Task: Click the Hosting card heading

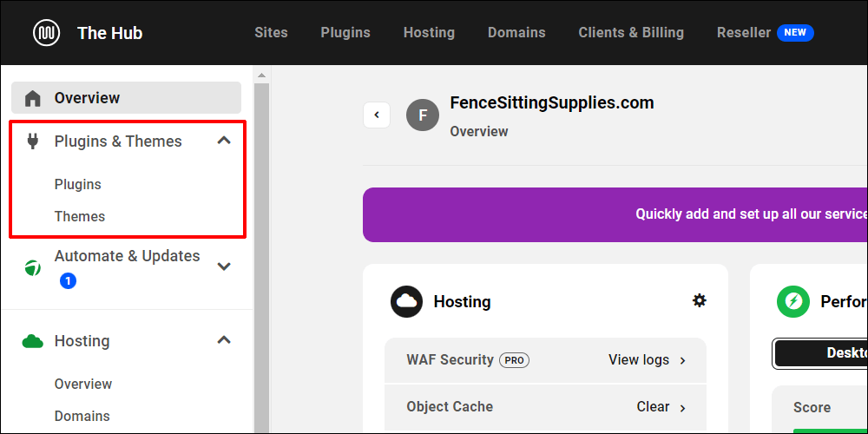Action: coord(463,302)
